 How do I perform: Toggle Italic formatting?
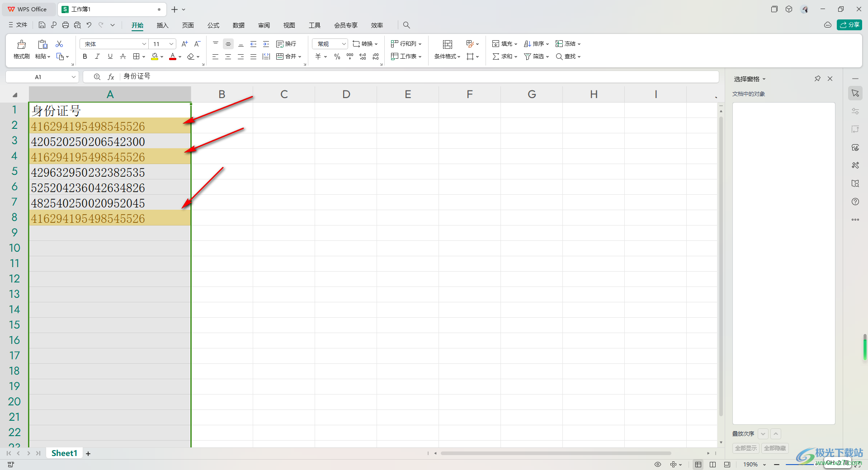tap(97, 56)
